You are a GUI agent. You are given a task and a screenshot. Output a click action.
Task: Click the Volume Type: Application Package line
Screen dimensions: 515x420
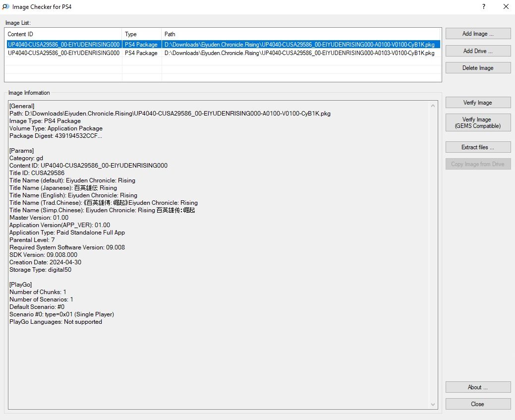tap(56, 128)
